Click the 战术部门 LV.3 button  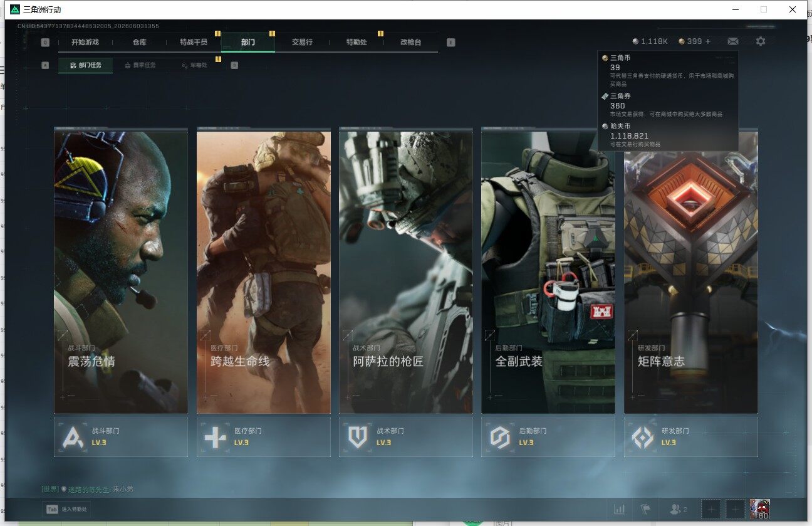406,437
